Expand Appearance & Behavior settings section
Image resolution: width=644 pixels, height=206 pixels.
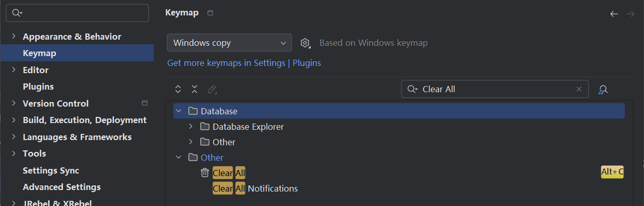pos(14,37)
